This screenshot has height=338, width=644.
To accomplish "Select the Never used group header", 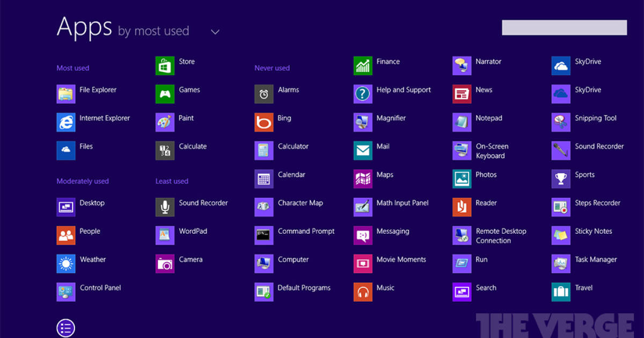I will tap(272, 68).
